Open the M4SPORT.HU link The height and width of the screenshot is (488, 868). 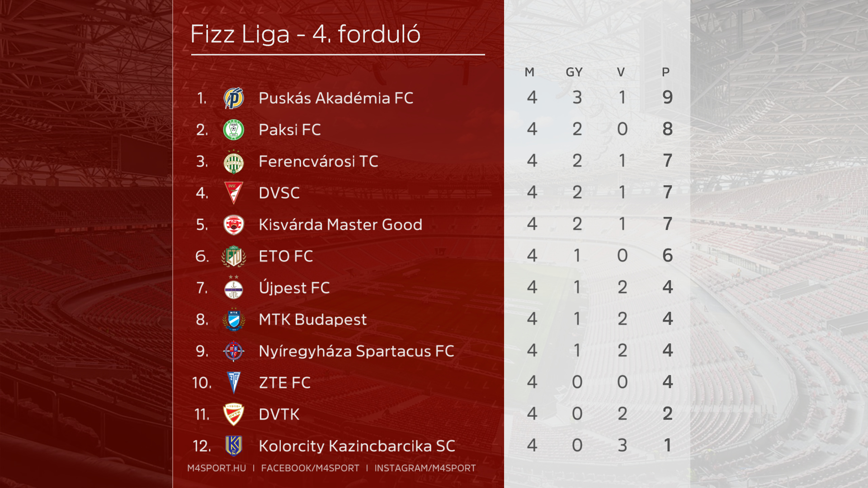(217, 468)
